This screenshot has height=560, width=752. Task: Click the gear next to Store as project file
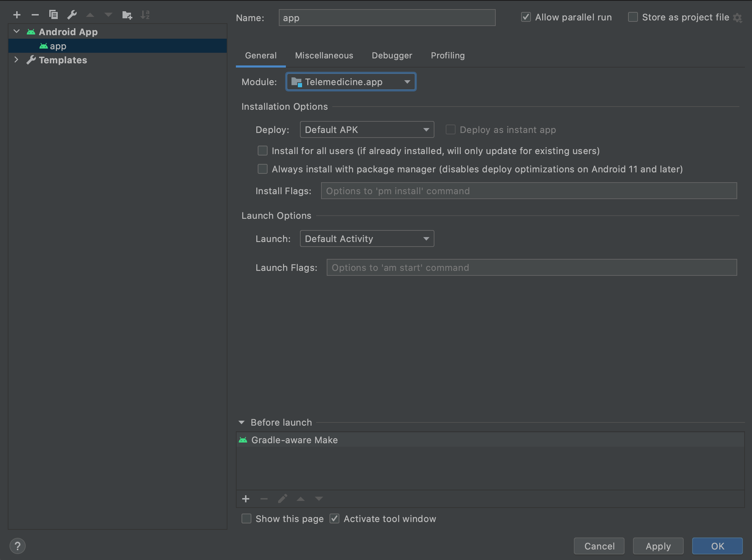(738, 18)
